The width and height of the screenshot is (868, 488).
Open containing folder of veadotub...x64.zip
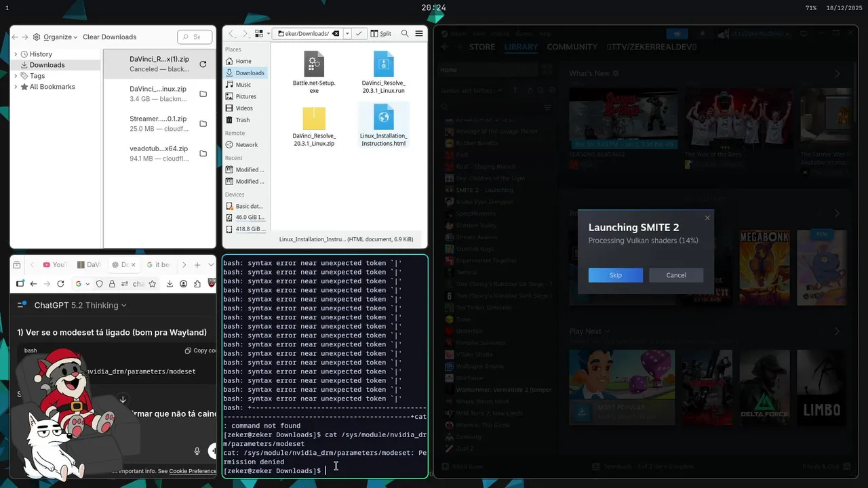pos(203,154)
